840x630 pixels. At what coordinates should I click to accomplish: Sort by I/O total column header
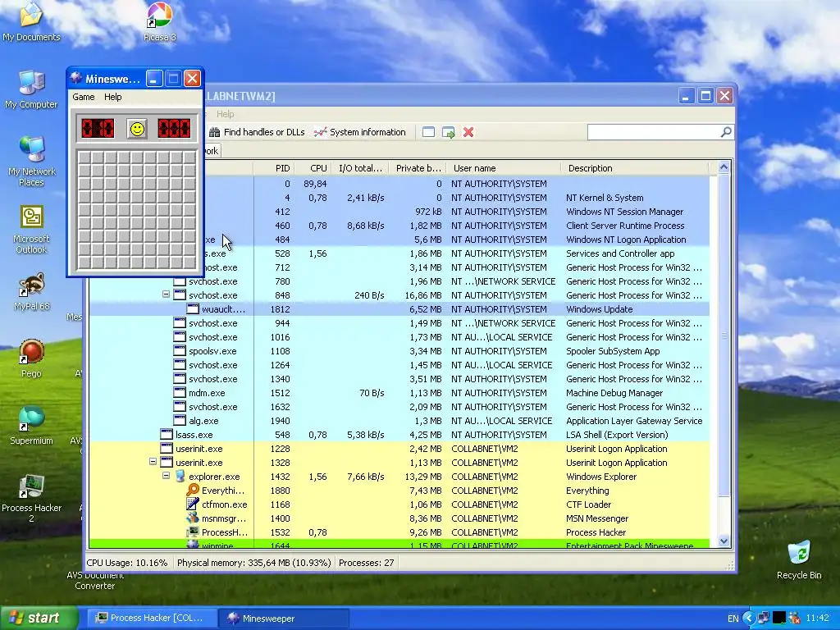[360, 168]
